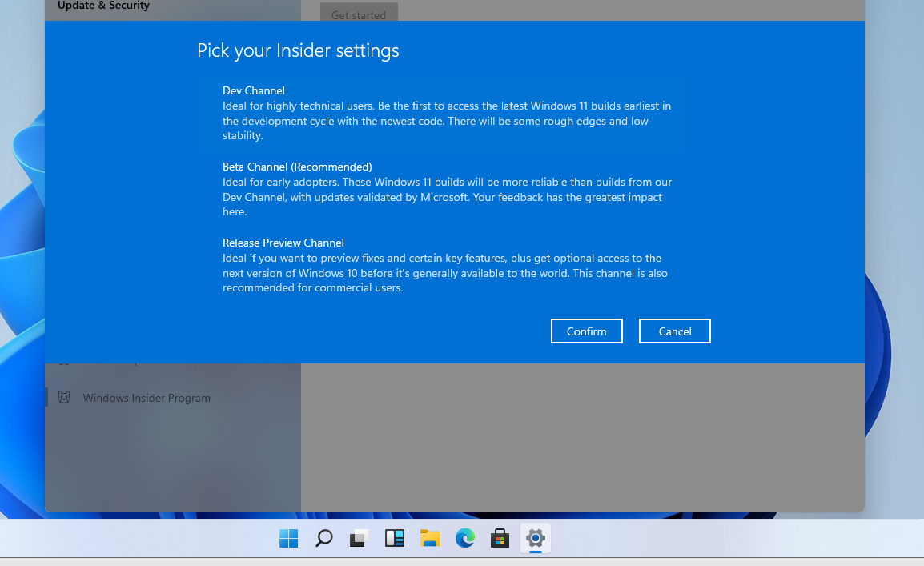Open Windows Insider Program in sidebar
The image size is (924, 566).
coord(173,398)
